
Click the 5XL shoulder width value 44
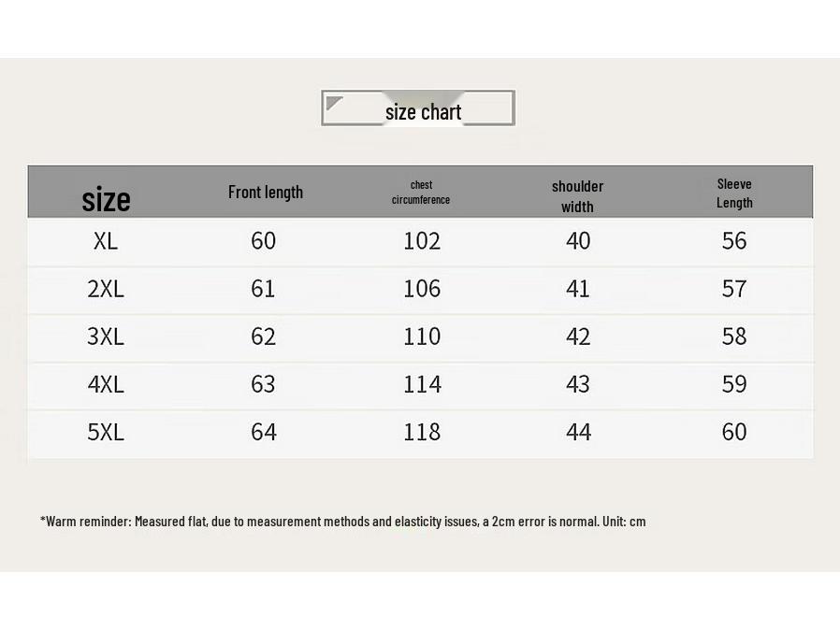[578, 432]
